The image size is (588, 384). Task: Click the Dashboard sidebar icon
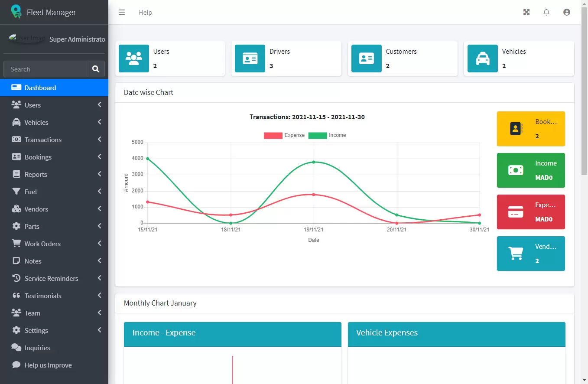tap(16, 88)
